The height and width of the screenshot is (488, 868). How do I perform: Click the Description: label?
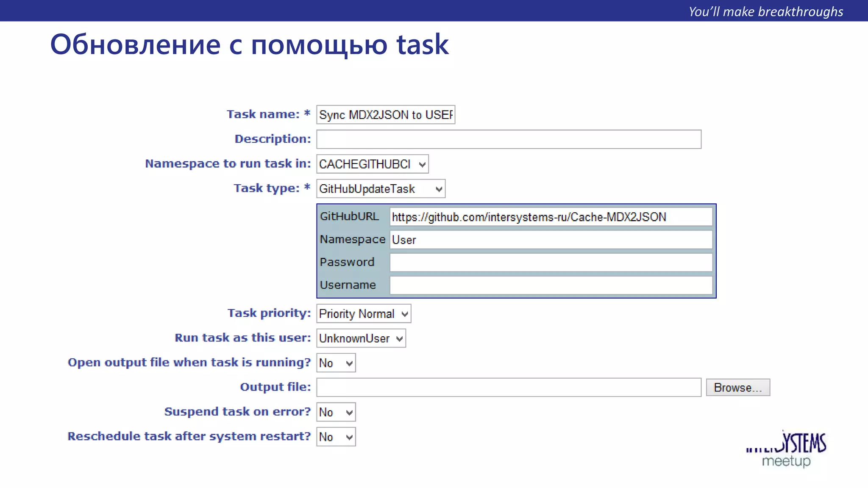click(x=273, y=139)
